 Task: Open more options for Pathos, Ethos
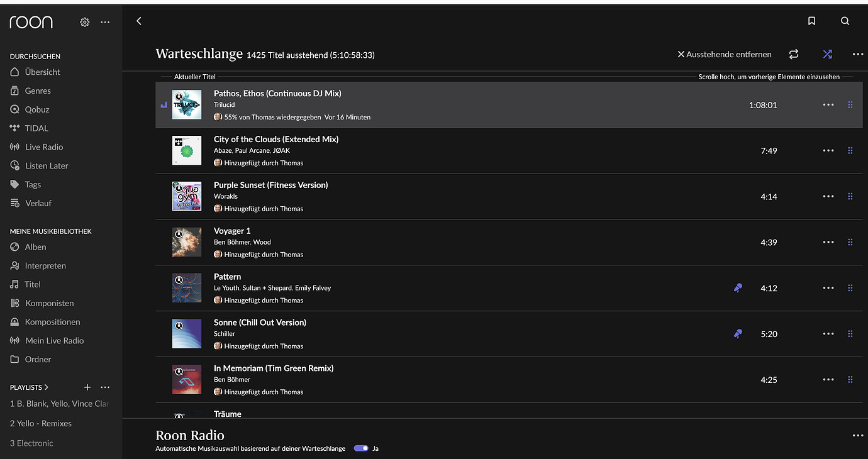coord(828,105)
